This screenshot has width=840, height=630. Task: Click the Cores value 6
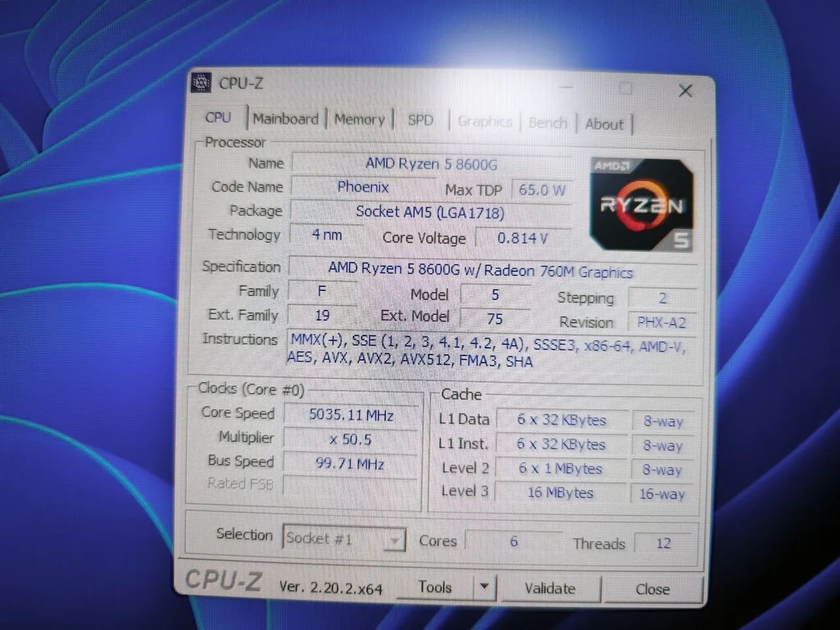click(x=514, y=541)
